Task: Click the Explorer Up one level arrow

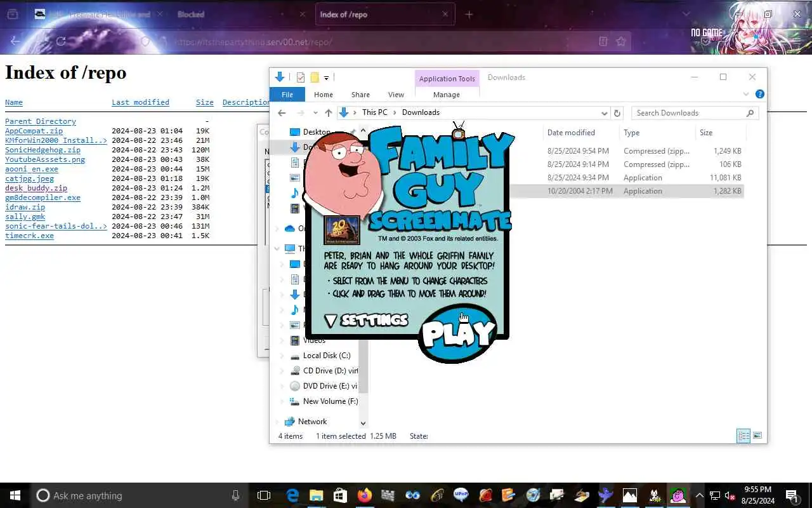Action: click(329, 113)
